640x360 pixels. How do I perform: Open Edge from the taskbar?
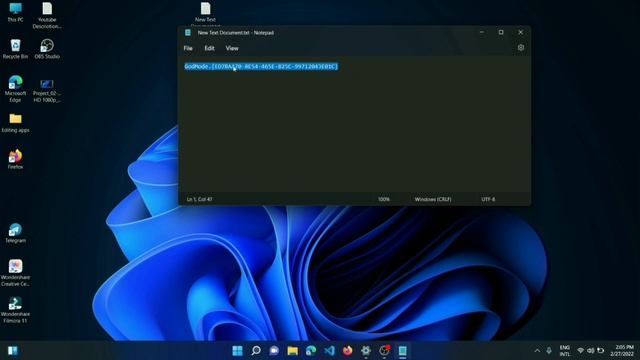(311, 351)
